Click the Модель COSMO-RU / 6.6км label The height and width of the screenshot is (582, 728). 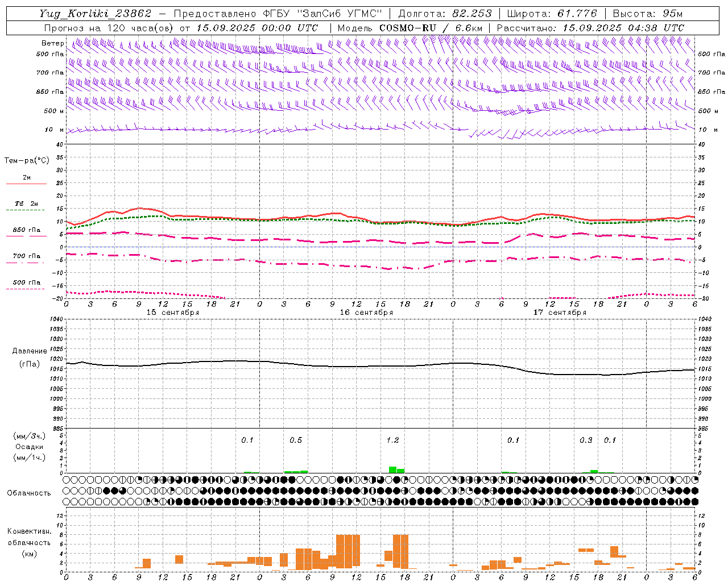point(409,28)
